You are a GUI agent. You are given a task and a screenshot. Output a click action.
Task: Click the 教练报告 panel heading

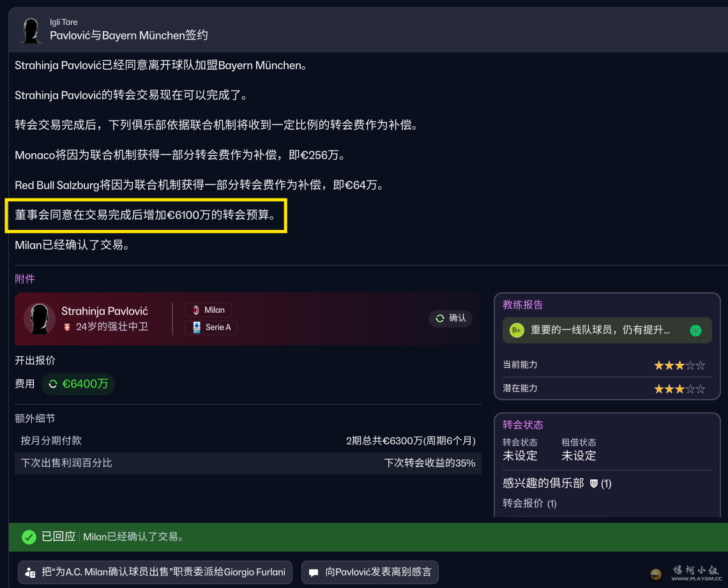pos(523,305)
